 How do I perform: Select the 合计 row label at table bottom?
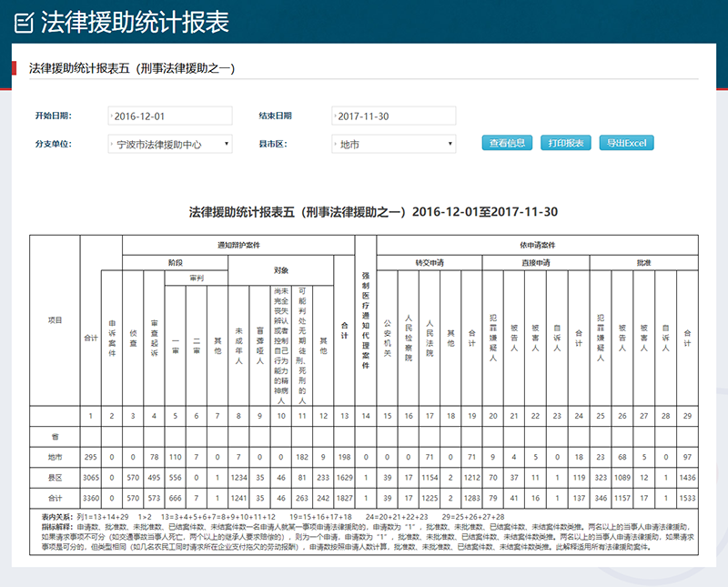(55, 499)
